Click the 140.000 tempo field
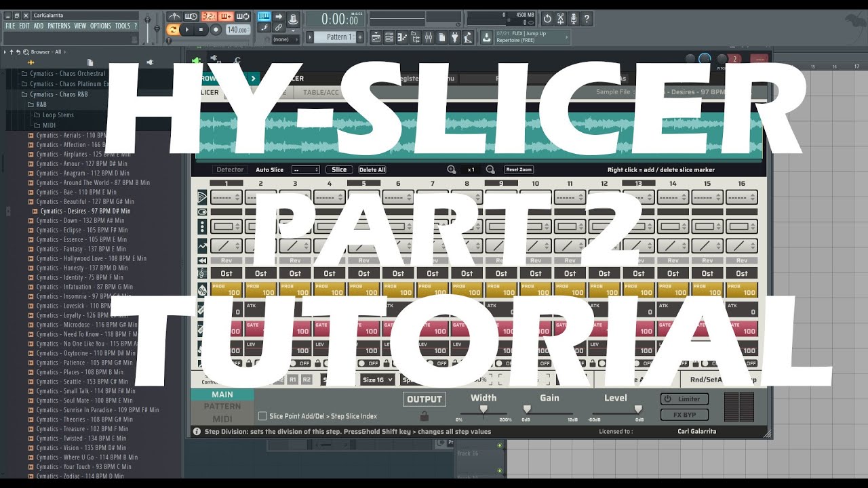 click(x=237, y=30)
